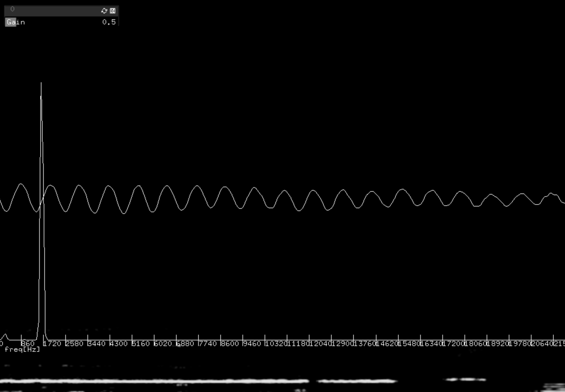
Task: Click the freq[Hz] axis label
Action: 22,349
